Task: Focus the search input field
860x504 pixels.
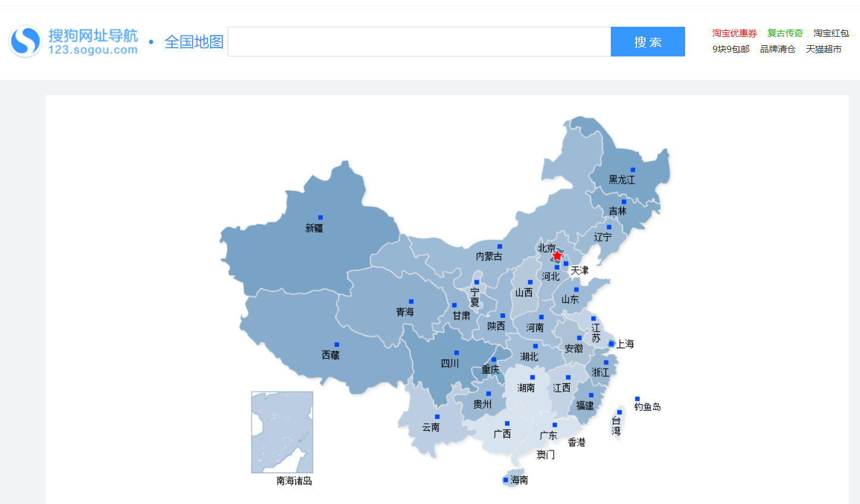Action: tap(419, 42)
